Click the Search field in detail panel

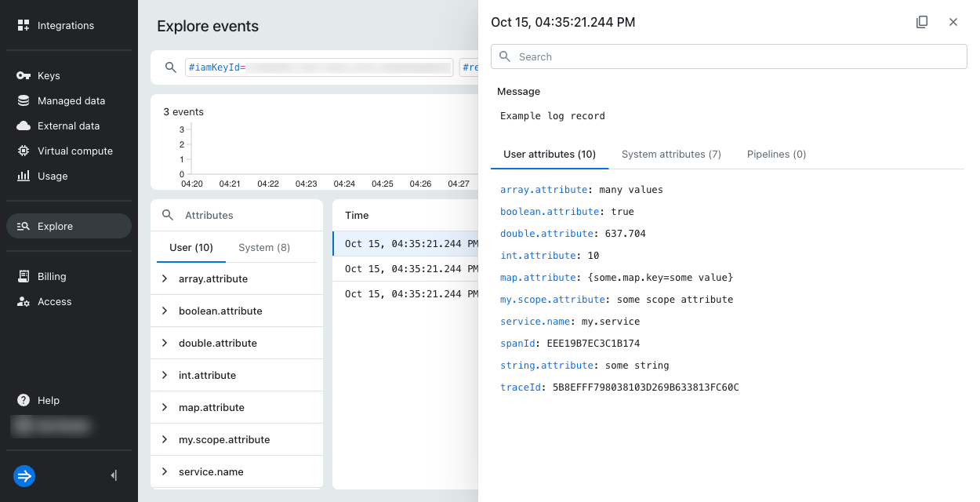(729, 56)
